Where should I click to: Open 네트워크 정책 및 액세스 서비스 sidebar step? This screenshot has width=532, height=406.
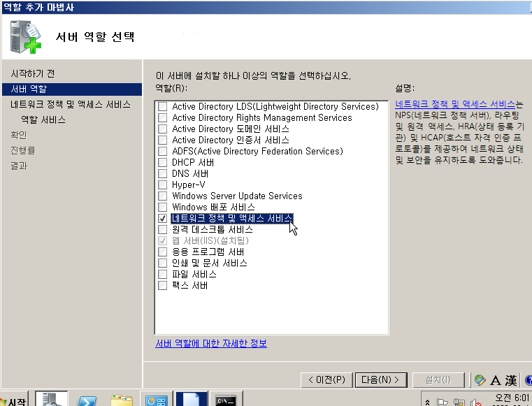coord(71,104)
